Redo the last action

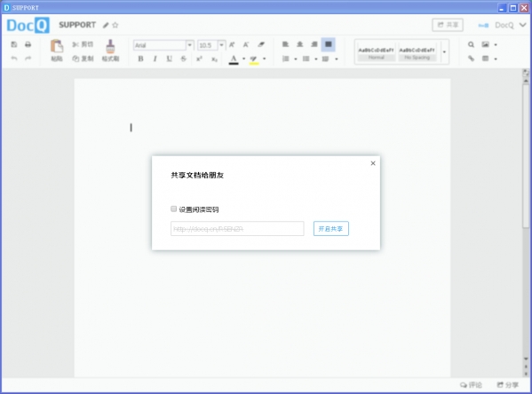(x=28, y=59)
